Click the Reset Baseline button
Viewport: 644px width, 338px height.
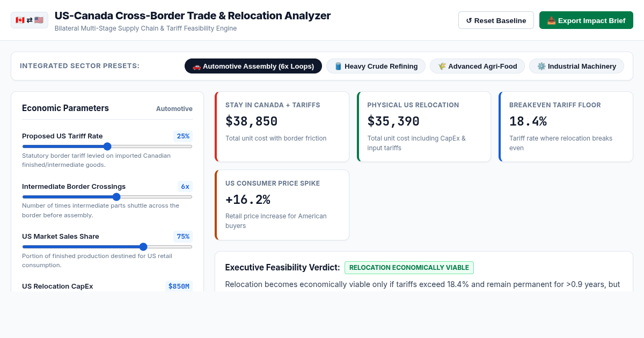(496, 20)
